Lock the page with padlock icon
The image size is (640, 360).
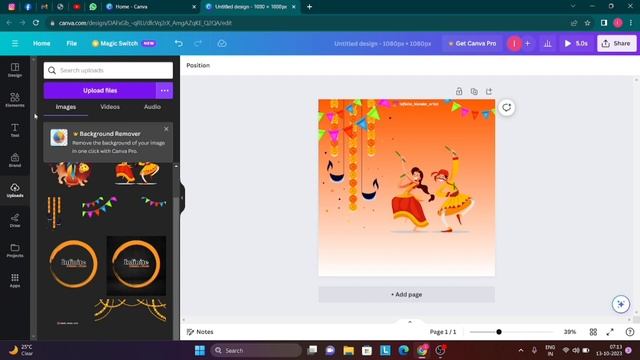tap(459, 91)
